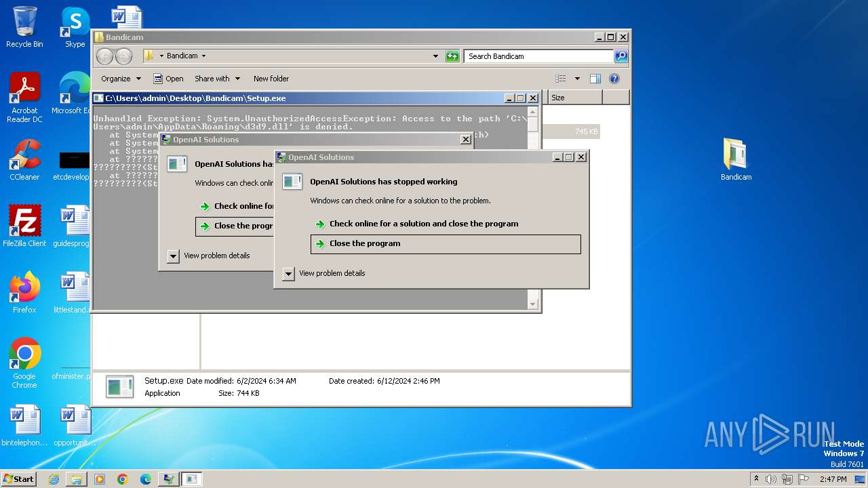Click the search magnifier icon in Bandicam window

(621, 56)
